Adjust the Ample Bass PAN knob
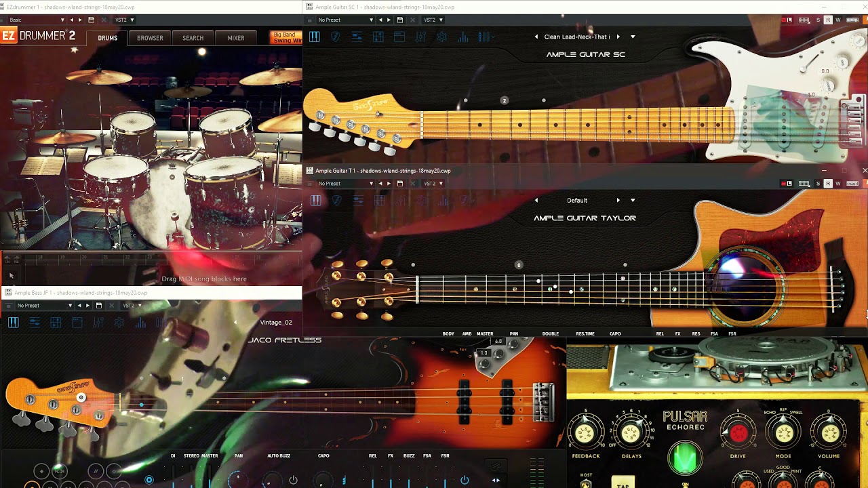 [x=238, y=481]
